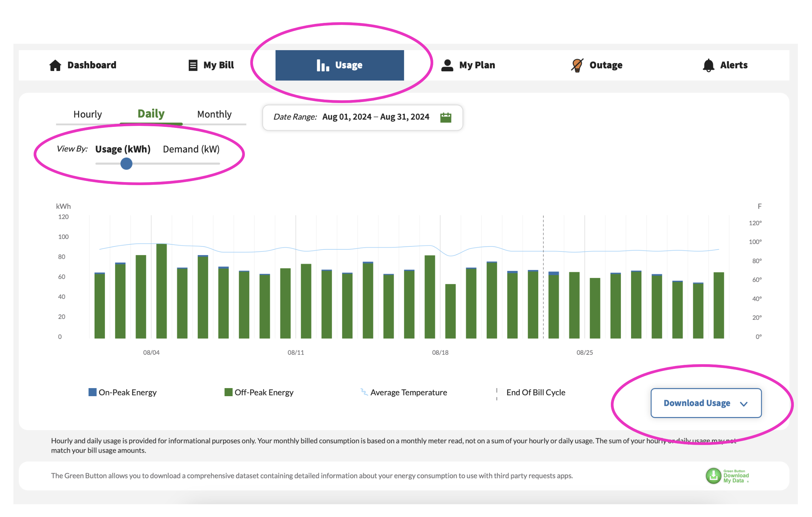The height and width of the screenshot is (517, 812).
Task: Click the My Bill document icon
Action: pyautogui.click(x=192, y=65)
